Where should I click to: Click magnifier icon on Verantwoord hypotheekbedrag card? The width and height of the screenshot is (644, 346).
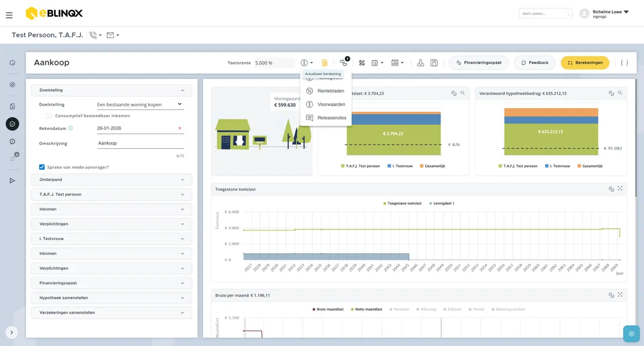point(620,93)
